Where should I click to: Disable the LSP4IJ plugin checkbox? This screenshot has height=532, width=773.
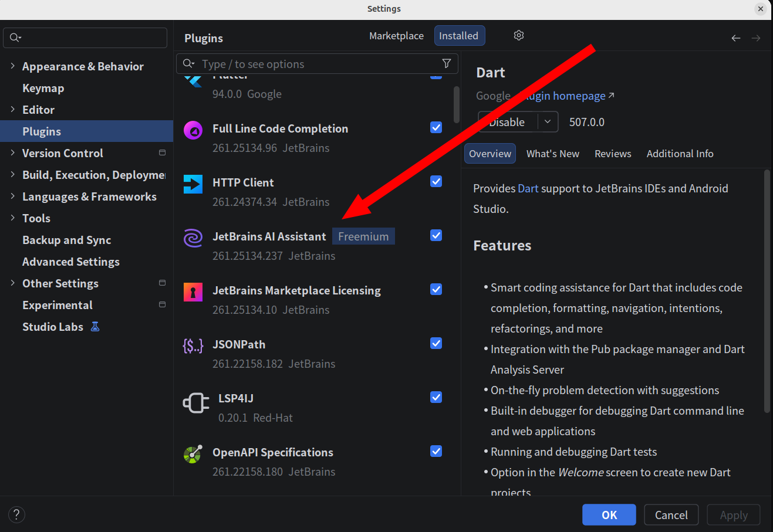(436, 397)
